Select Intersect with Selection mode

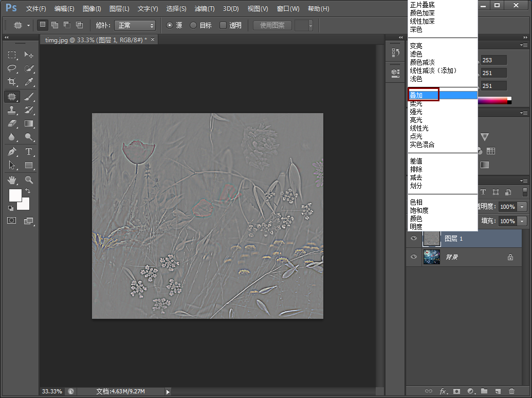point(79,25)
